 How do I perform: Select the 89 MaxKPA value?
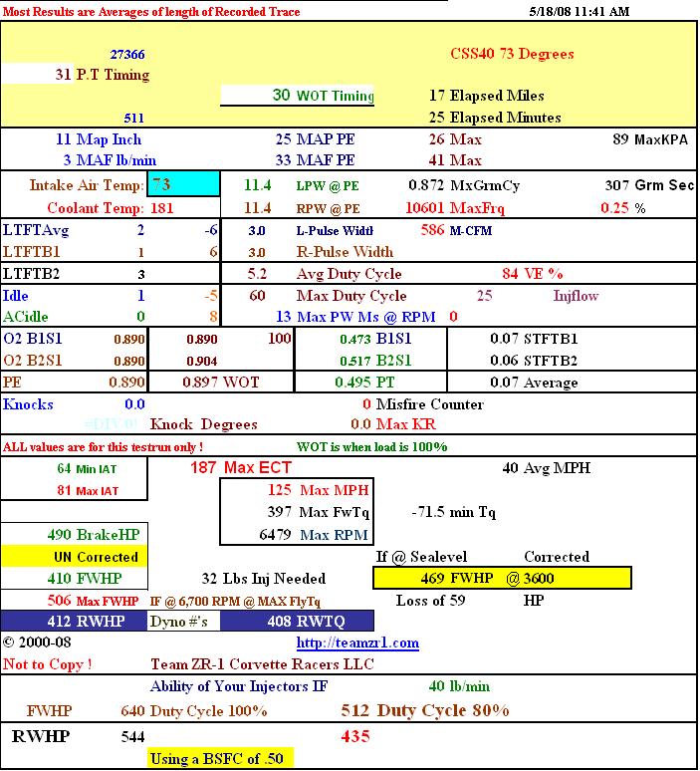[651, 140]
